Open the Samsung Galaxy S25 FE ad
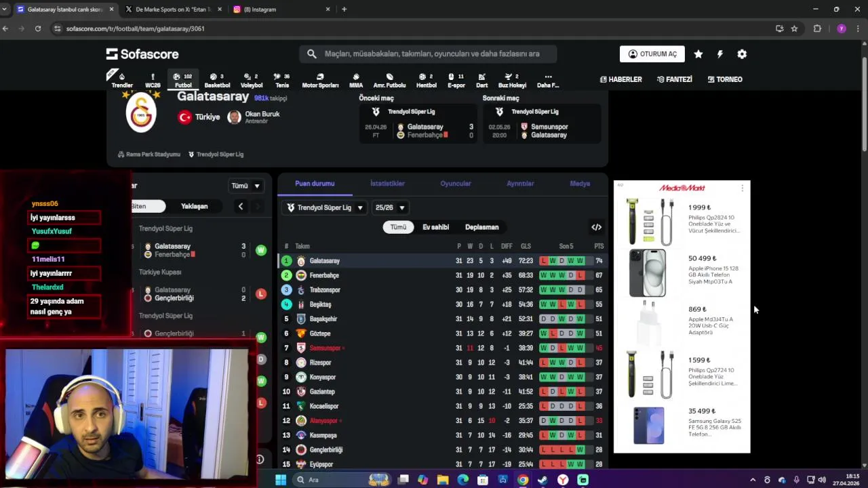The height and width of the screenshot is (488, 868). tap(682, 426)
